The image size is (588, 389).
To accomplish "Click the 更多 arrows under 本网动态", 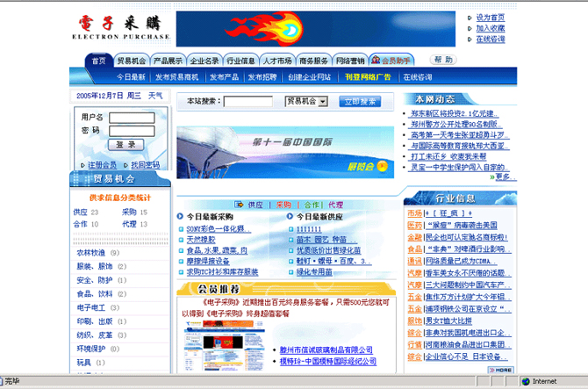I will [502, 176].
